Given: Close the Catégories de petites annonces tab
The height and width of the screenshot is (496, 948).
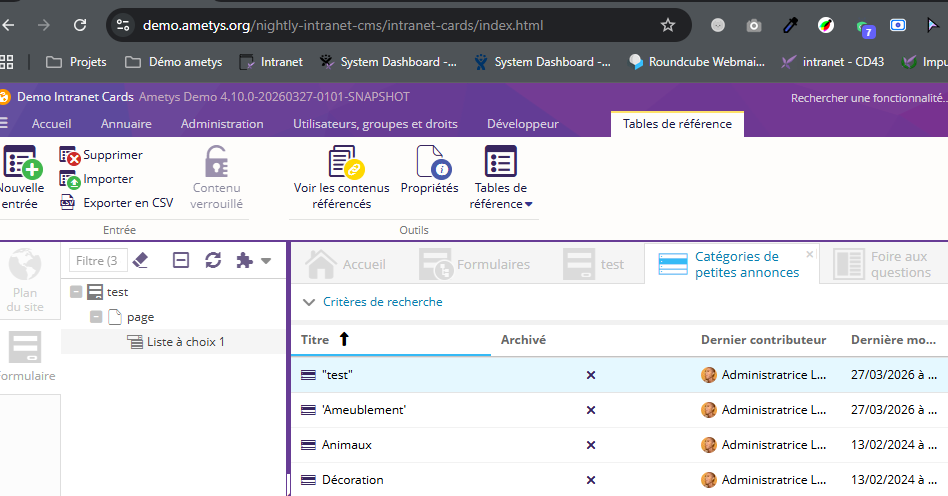Looking at the screenshot, I should point(810,254).
